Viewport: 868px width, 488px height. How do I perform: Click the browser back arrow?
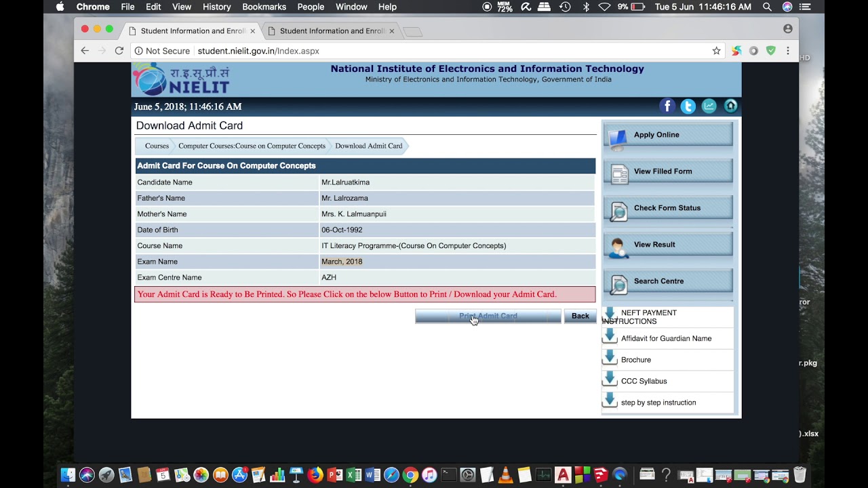(85, 51)
